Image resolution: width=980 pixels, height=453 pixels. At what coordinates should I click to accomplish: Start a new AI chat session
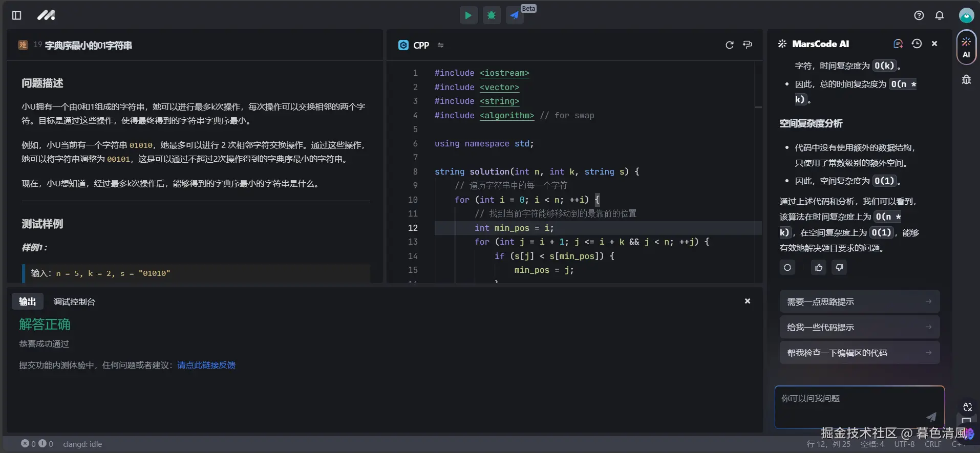pyautogui.click(x=898, y=44)
